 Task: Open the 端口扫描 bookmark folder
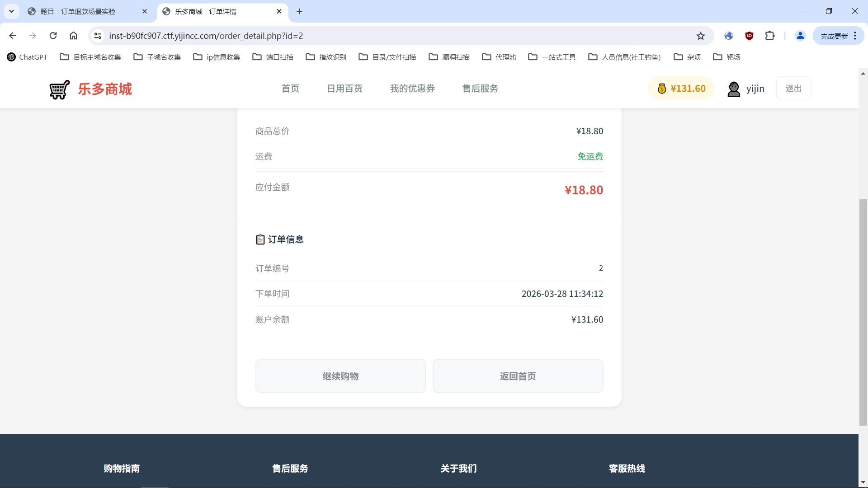[x=273, y=57]
